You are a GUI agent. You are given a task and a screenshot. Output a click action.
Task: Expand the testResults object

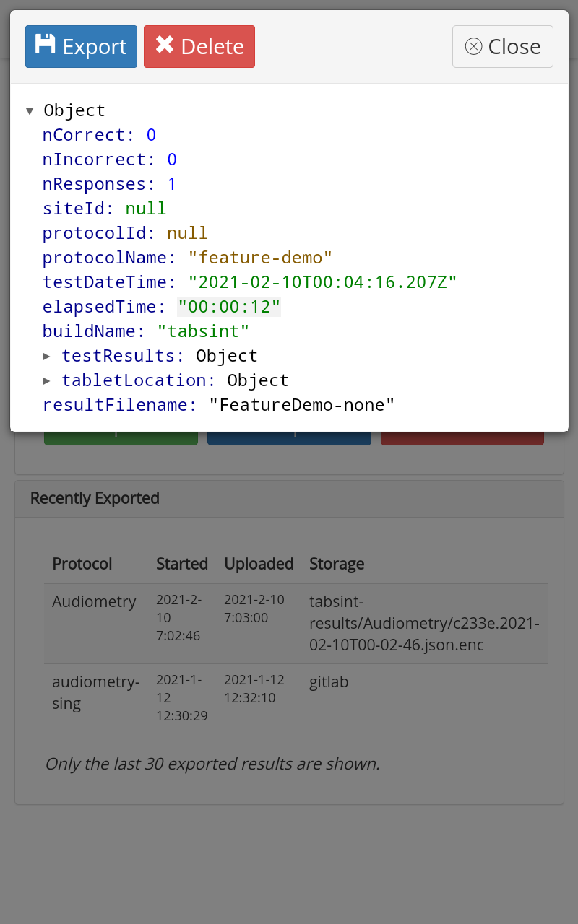46,356
